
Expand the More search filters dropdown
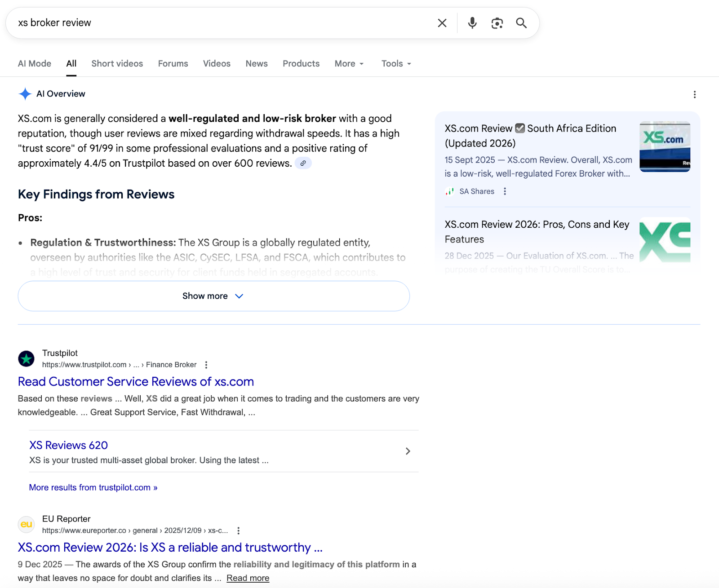pos(349,64)
